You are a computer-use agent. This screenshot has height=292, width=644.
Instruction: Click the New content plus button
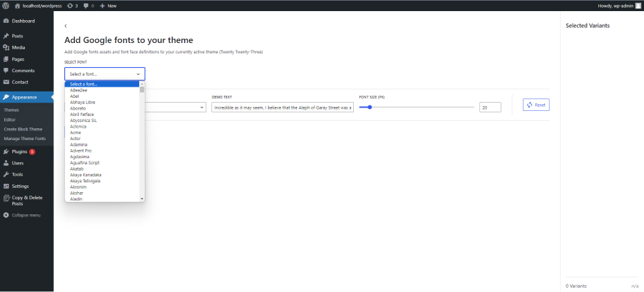pyautogui.click(x=108, y=6)
